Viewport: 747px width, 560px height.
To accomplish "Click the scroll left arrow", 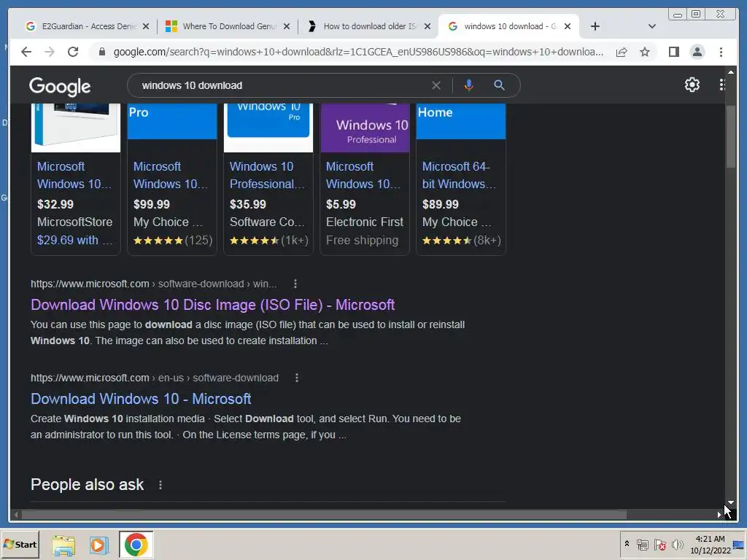I will tap(16, 515).
